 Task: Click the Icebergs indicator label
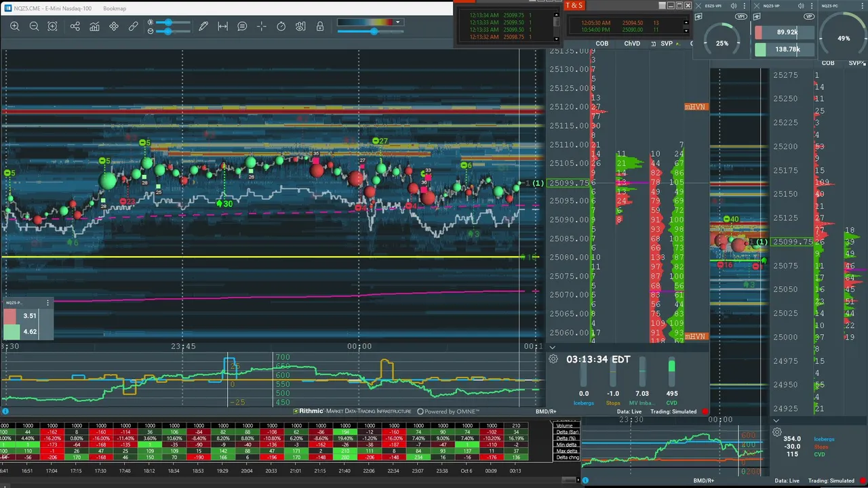click(583, 403)
